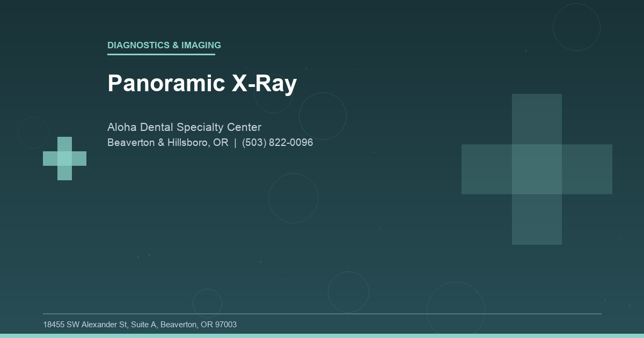The image size is (644, 338).
Task: Select the circle outline beside the headline
Action: tap(323, 115)
